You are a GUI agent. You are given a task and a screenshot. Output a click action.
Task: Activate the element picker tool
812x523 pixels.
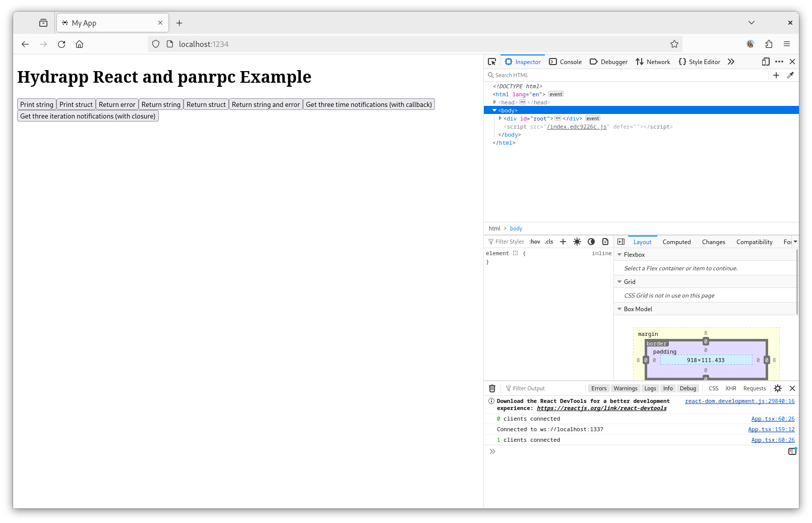[x=492, y=62]
